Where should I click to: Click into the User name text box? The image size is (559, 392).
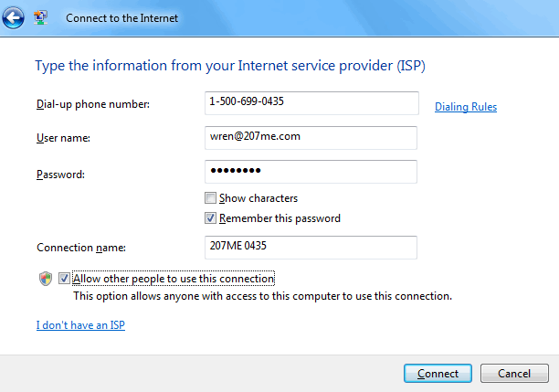click(311, 138)
